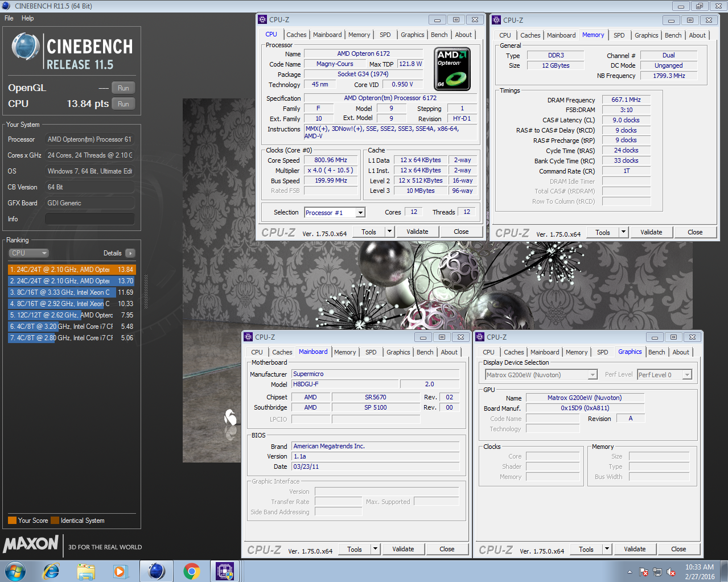Open Tools dropdown arrow in Graphics window
This screenshot has height=582, width=728.
607,549
